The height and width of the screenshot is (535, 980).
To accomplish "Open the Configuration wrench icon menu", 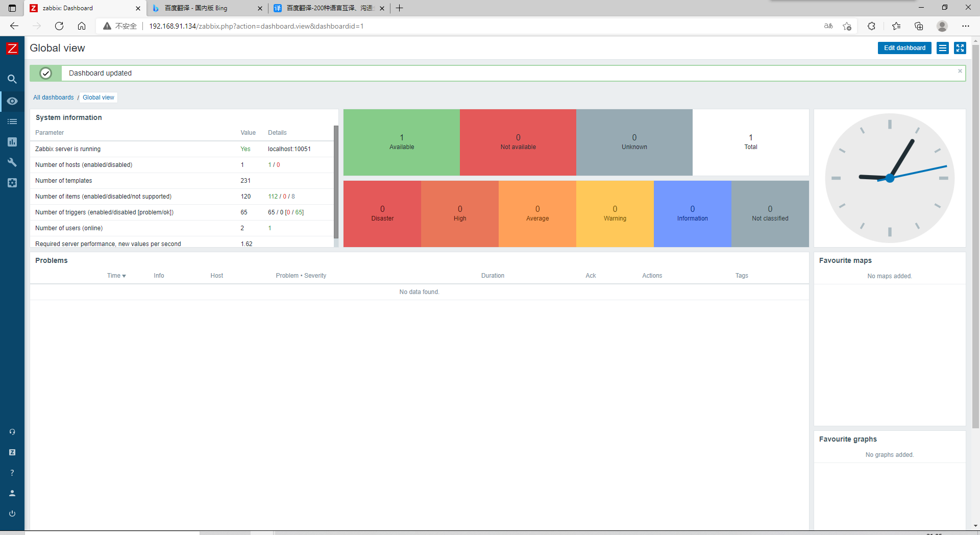I will (x=12, y=162).
